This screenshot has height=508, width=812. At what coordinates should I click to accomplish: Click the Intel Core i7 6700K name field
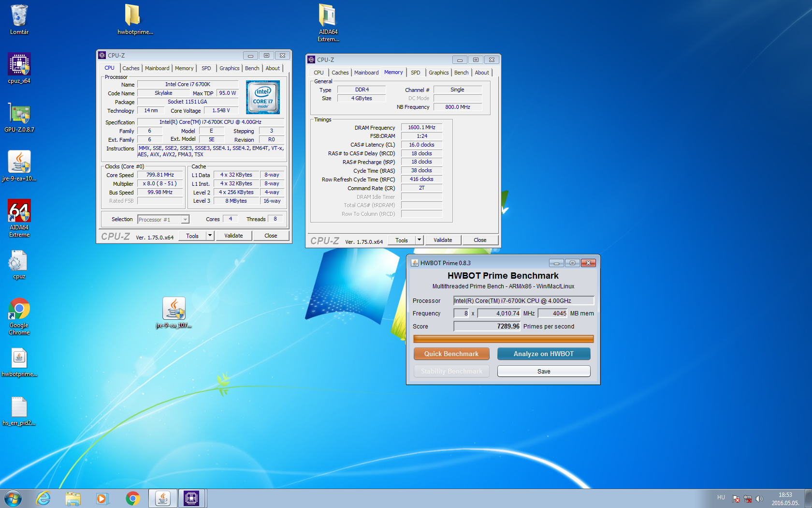point(188,84)
